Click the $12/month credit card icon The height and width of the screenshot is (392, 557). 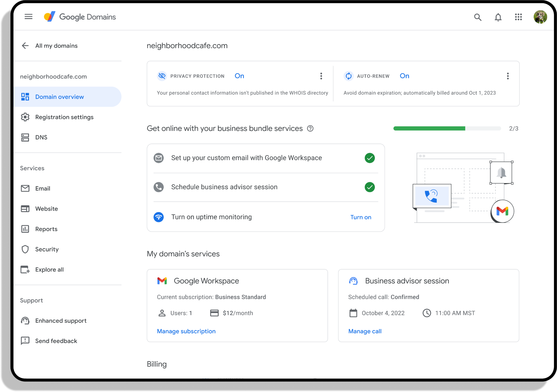click(x=214, y=313)
